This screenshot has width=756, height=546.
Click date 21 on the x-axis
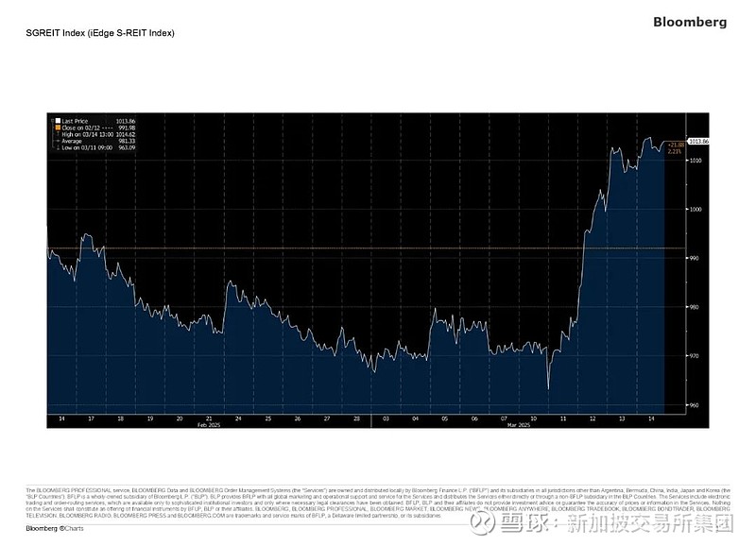tap(209, 418)
